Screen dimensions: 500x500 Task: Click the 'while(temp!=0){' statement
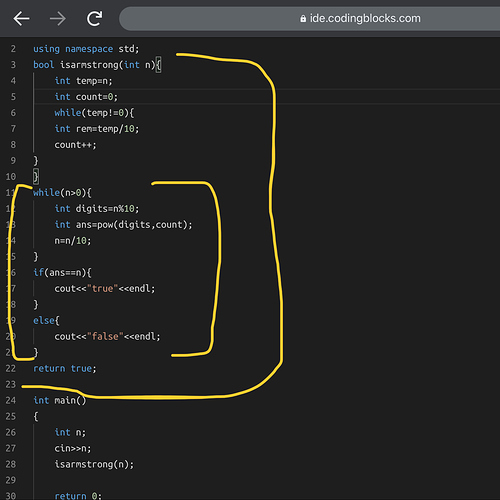coord(94,113)
